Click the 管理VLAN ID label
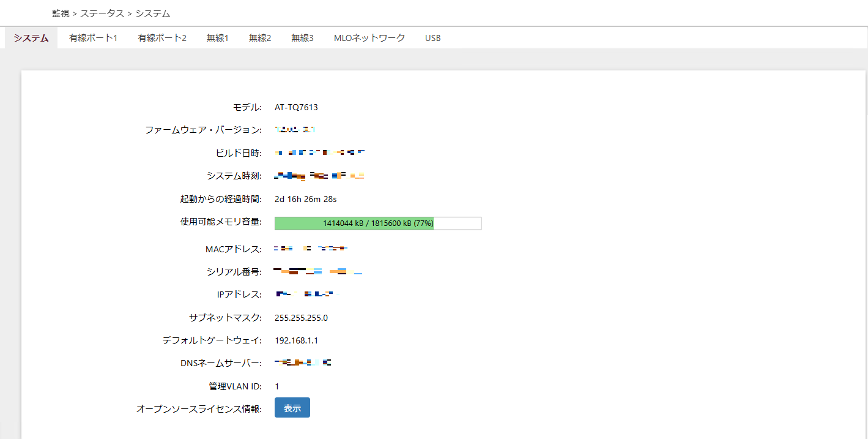 [235, 386]
